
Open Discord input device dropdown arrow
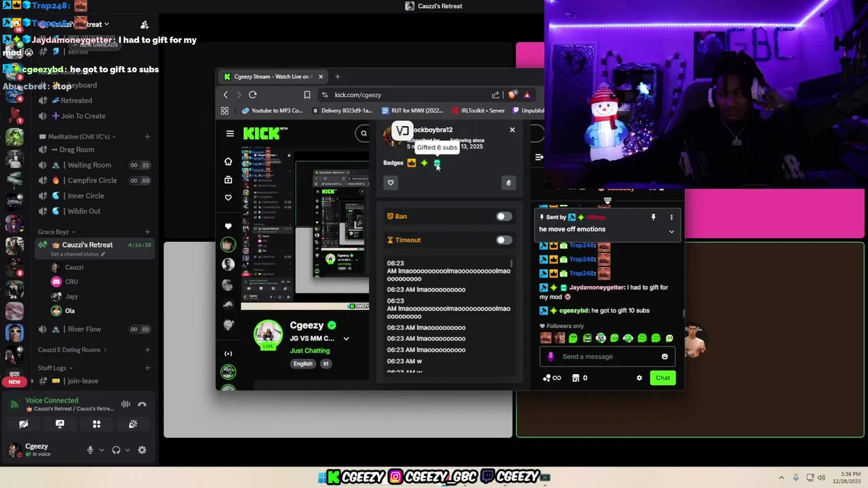pos(102,450)
